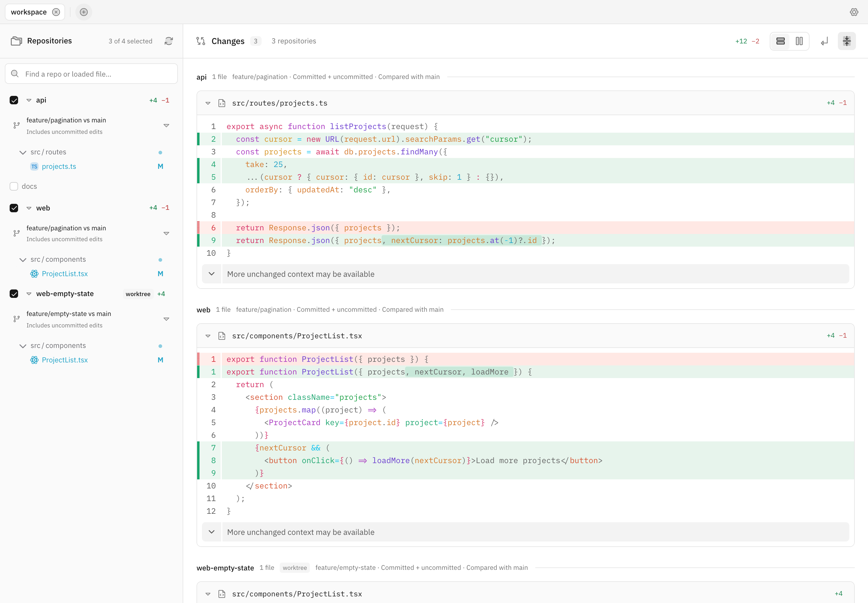
Task: Collapse src / components folder under web-empty-state
Action: pyautogui.click(x=23, y=346)
